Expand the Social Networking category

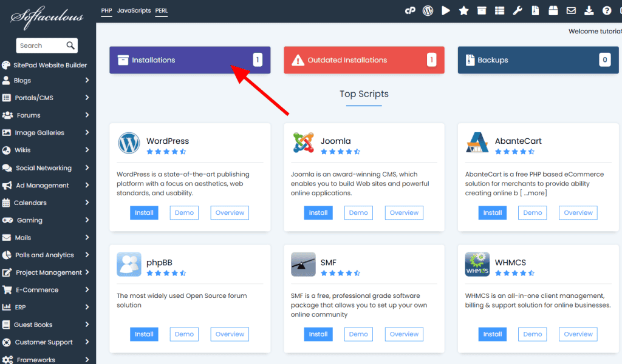click(45, 168)
